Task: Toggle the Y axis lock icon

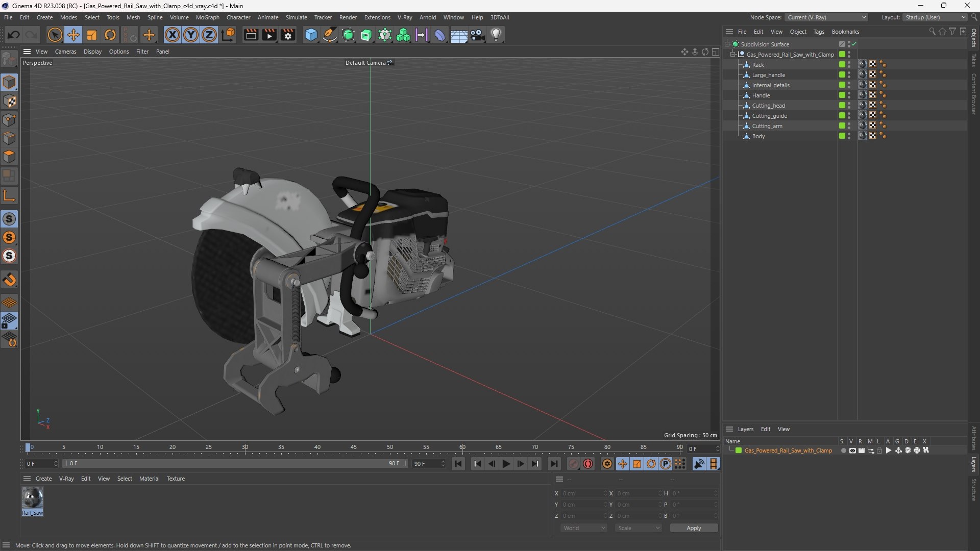Action: [x=191, y=35]
